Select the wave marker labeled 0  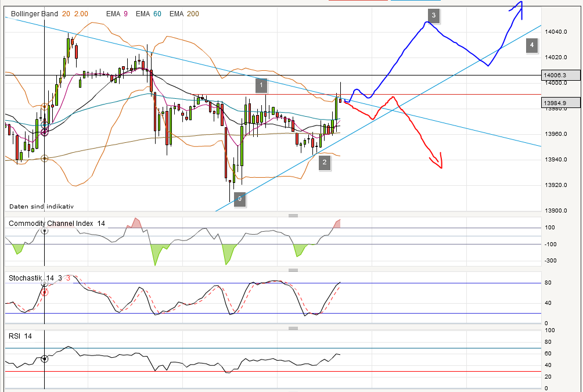coord(239,199)
